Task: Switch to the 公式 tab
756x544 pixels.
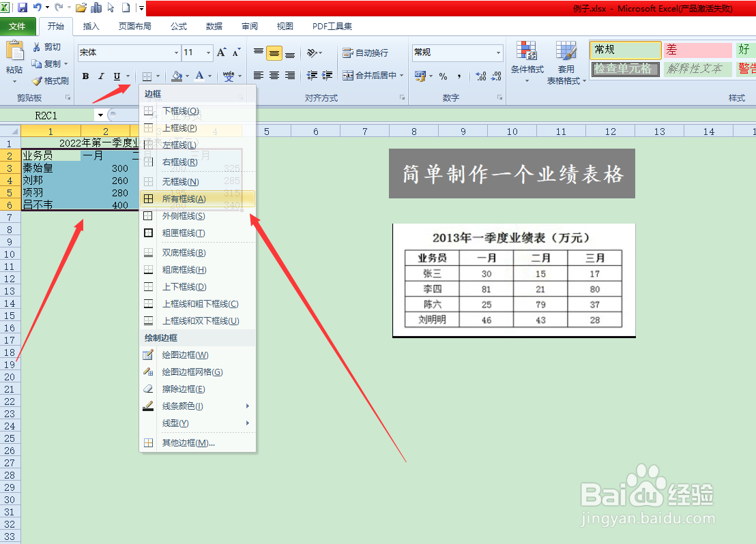Action: [179, 26]
